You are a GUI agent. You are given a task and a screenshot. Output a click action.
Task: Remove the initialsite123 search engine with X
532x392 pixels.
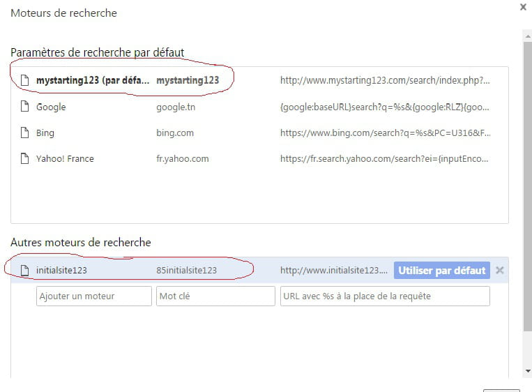tap(499, 270)
